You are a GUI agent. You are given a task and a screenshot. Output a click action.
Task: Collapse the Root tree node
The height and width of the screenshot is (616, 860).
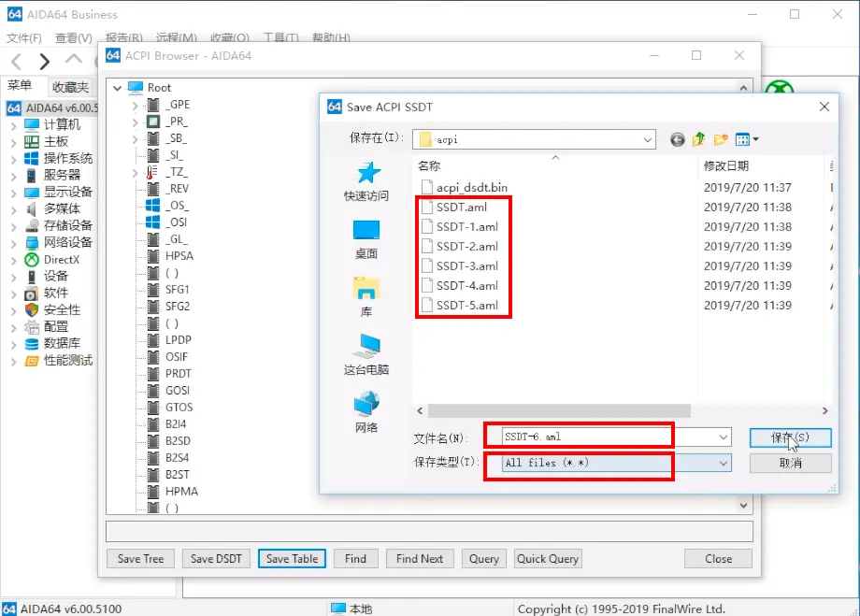[x=117, y=88]
